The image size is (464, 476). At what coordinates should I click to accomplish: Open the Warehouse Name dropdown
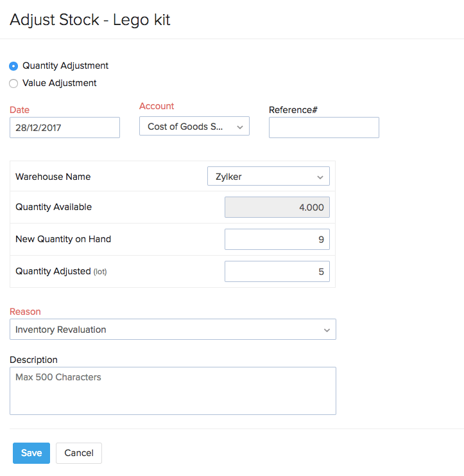pyautogui.click(x=268, y=177)
